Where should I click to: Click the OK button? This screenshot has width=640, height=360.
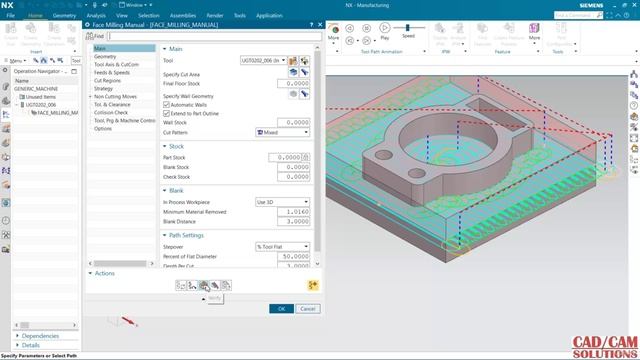point(281,309)
